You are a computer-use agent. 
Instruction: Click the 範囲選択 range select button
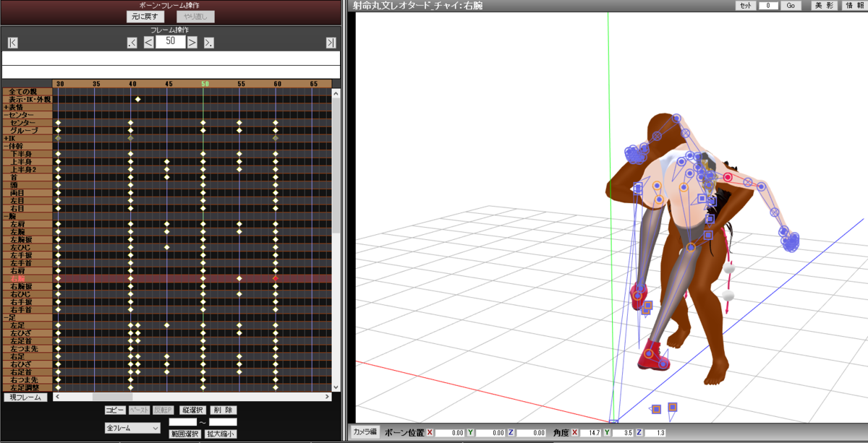click(184, 434)
